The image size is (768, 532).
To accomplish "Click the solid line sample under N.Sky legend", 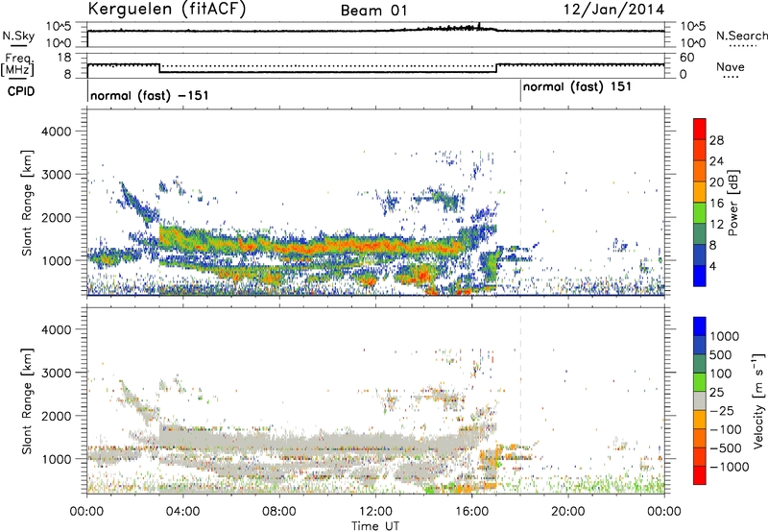I will point(19,45).
